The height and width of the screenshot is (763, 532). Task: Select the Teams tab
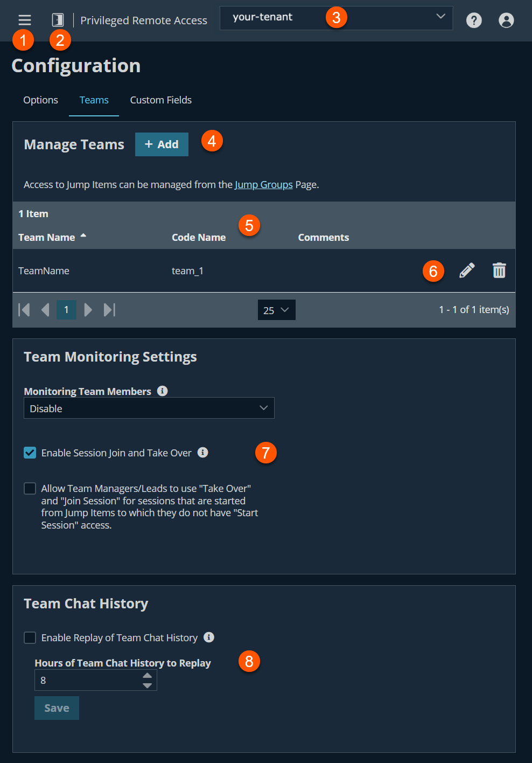tap(94, 100)
